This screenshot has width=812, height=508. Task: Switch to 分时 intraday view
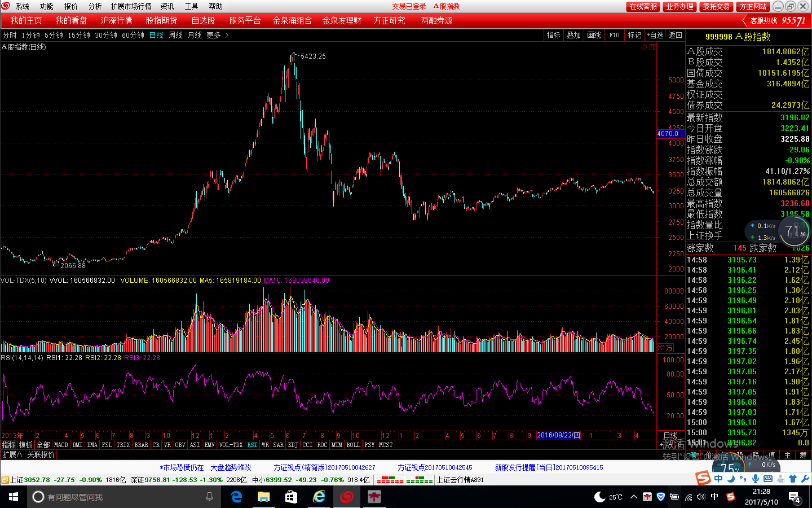10,35
